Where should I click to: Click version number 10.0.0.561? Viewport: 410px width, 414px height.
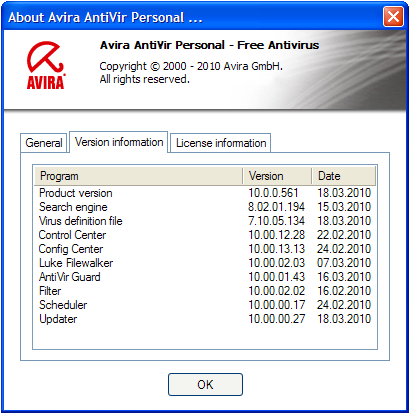273,193
